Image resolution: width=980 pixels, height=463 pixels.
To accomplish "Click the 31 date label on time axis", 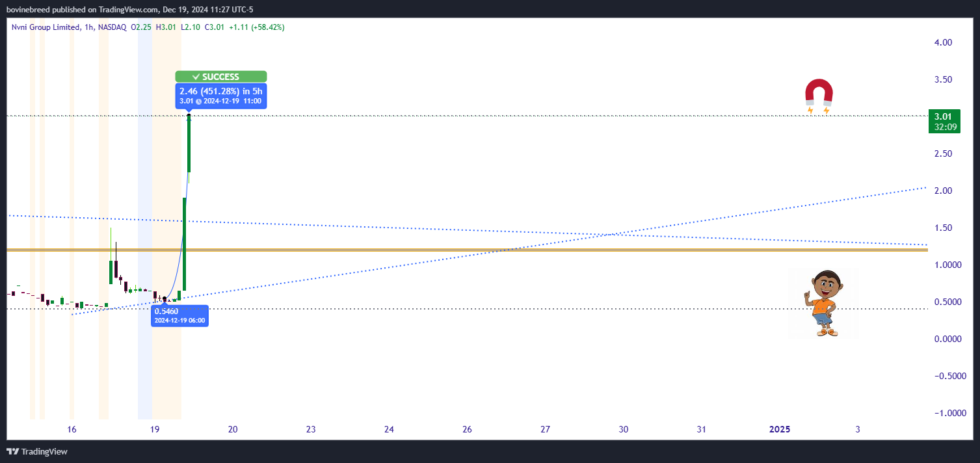I will click(x=701, y=429).
